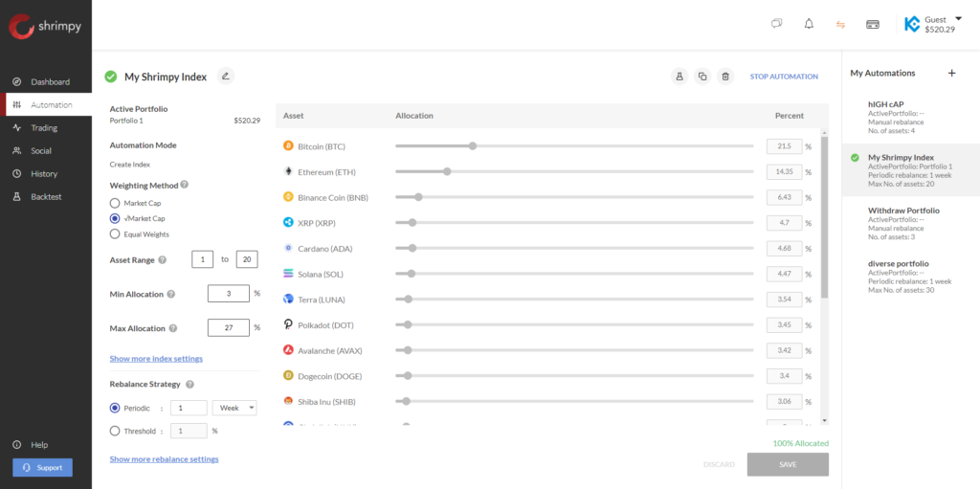Image resolution: width=980 pixels, height=489 pixels.
Task: Delete automation with trash icon
Action: pyautogui.click(x=725, y=77)
